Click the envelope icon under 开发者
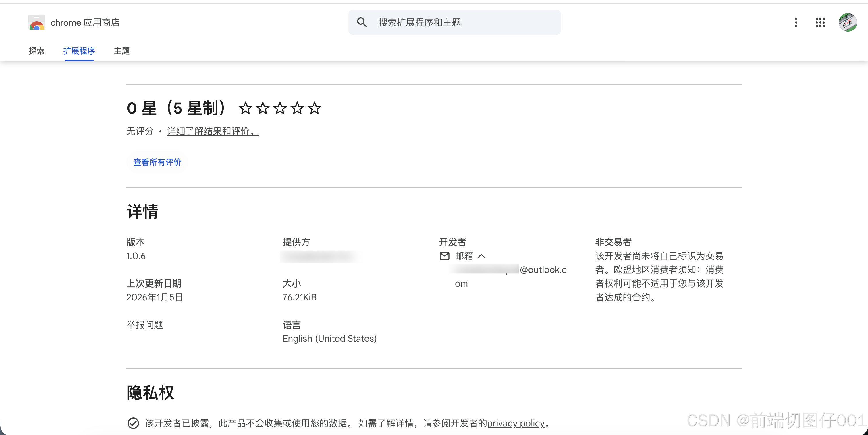This screenshot has width=868, height=435. pyautogui.click(x=444, y=256)
